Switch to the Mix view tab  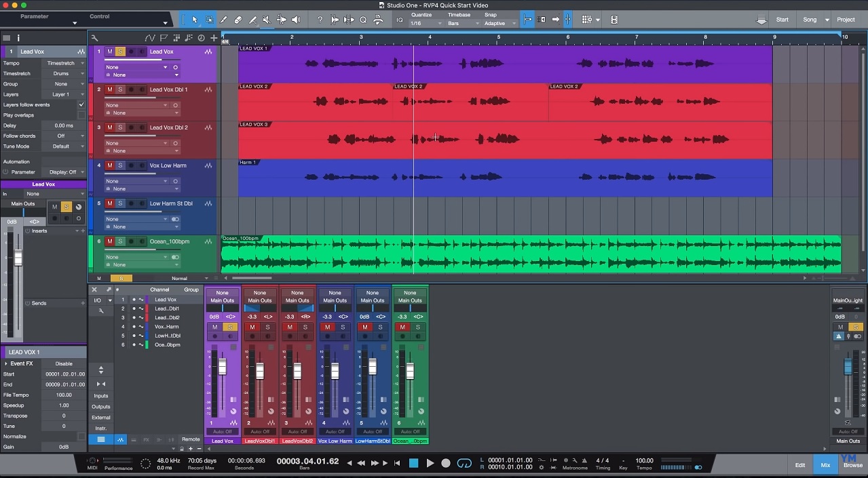825,465
